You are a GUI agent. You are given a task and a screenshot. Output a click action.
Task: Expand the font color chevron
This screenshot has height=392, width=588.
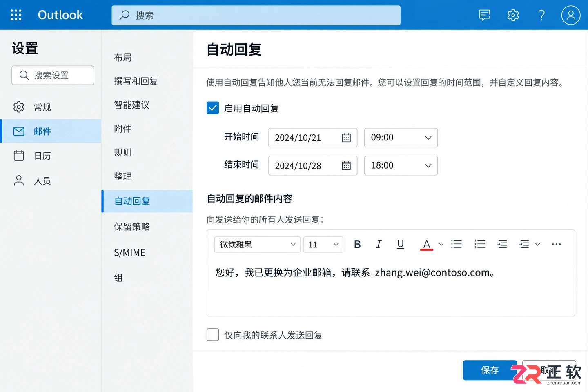coord(441,245)
